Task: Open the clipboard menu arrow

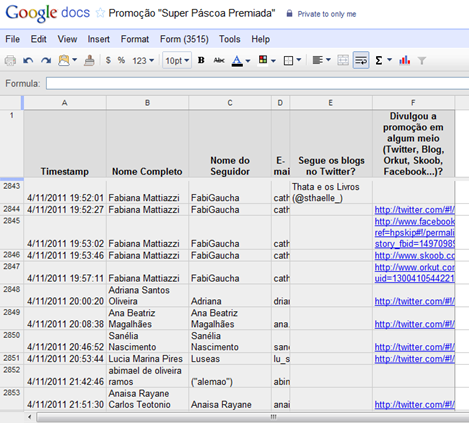Action: [74, 60]
